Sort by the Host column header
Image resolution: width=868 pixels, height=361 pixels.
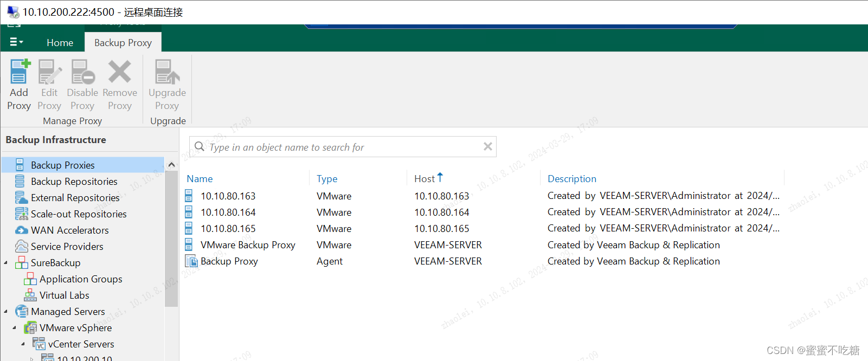coord(425,179)
